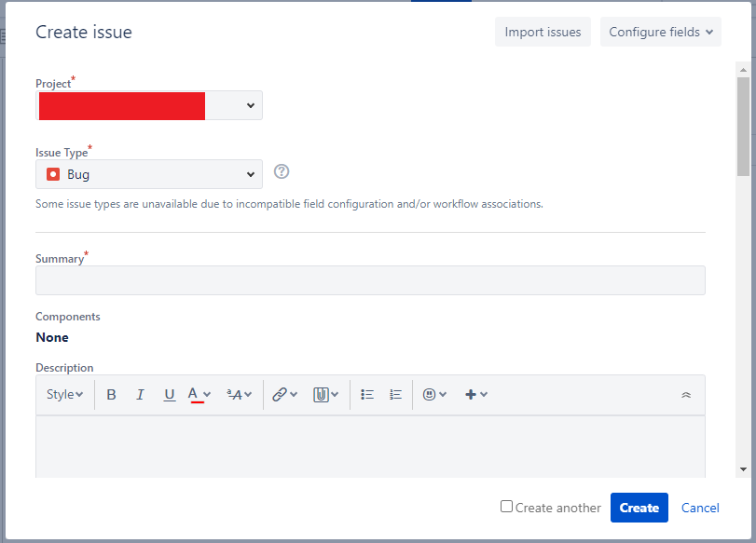Apply underline formatting in Description
Image resolution: width=756 pixels, height=543 pixels.
pyautogui.click(x=169, y=394)
